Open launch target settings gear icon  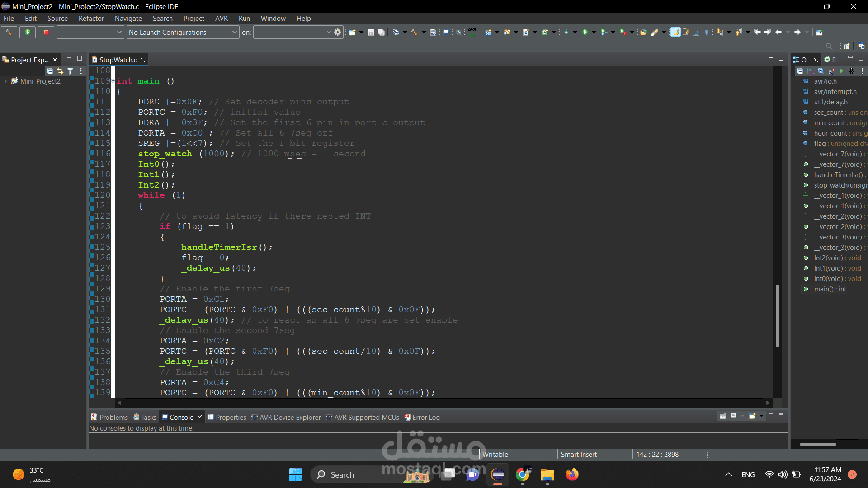338,32
